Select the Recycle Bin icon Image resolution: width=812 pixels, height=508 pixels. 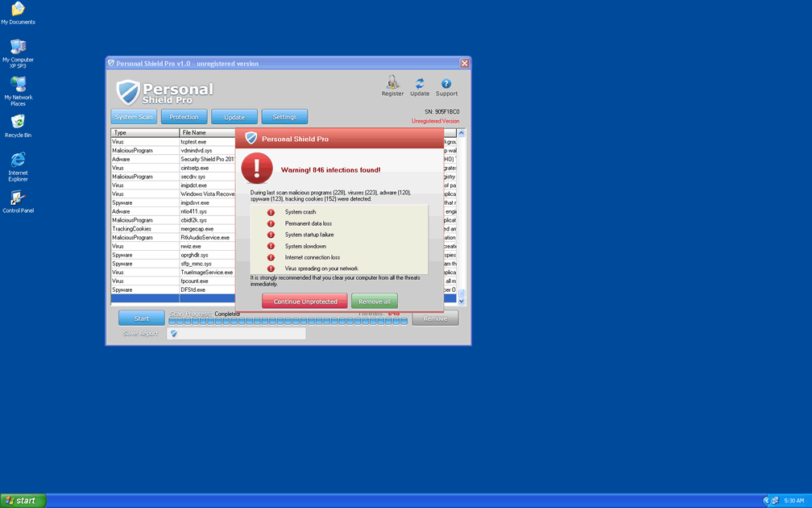[18, 123]
